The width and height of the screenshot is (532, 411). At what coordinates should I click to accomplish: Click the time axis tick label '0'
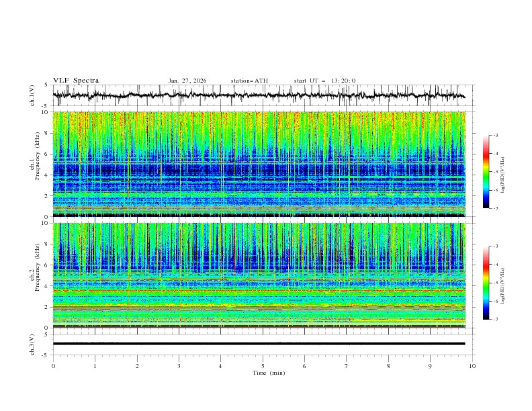[x=53, y=366]
